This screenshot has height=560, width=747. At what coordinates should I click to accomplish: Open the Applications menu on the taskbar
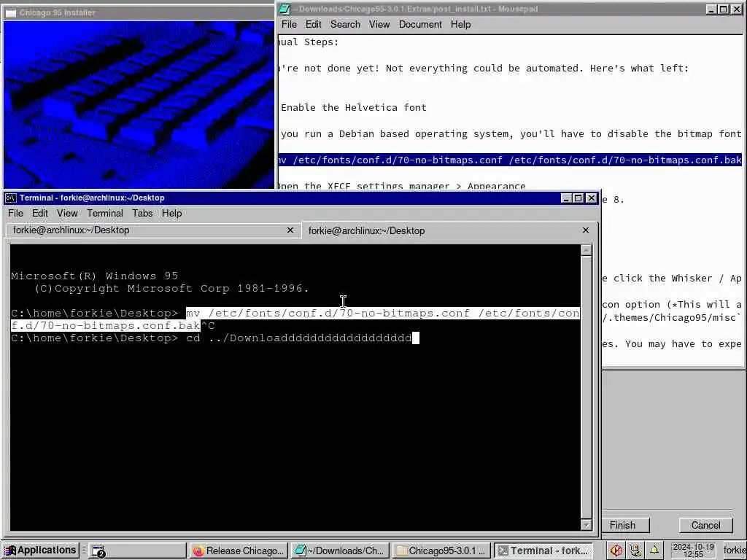39,551
